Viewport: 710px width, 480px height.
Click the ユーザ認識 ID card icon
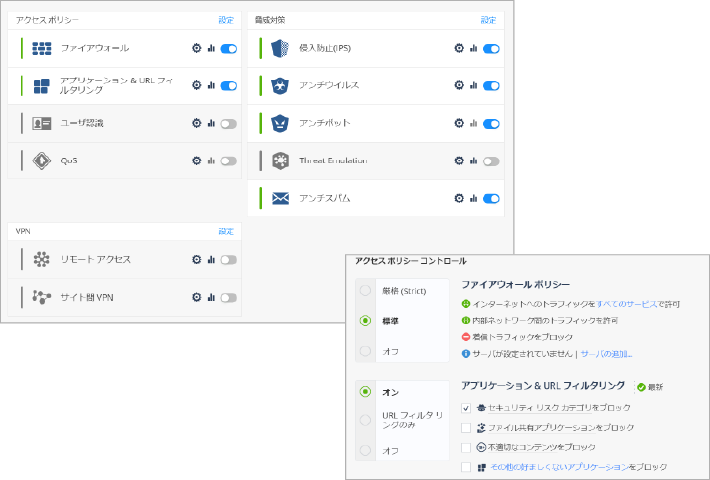[x=41, y=123]
